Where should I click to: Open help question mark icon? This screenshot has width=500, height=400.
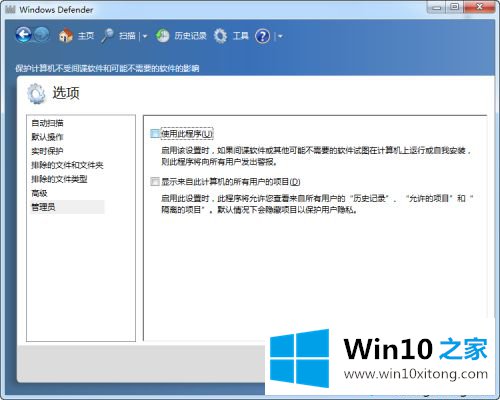point(262,36)
